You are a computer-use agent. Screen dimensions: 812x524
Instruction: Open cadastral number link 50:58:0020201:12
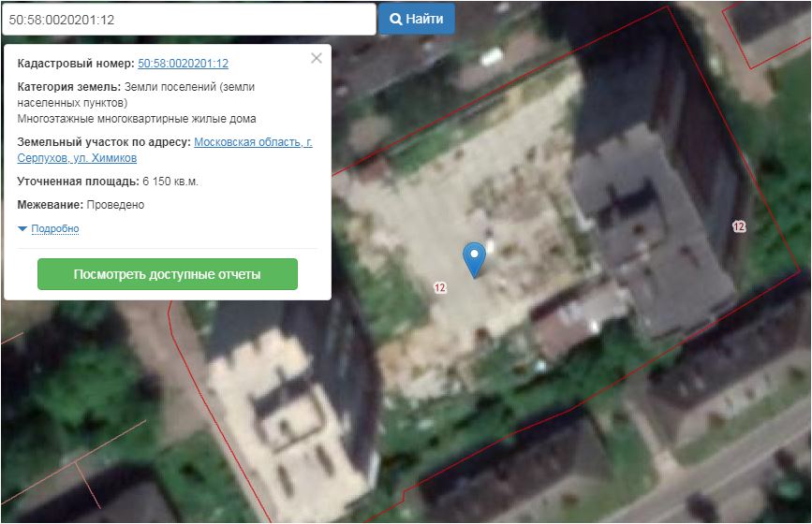point(183,63)
